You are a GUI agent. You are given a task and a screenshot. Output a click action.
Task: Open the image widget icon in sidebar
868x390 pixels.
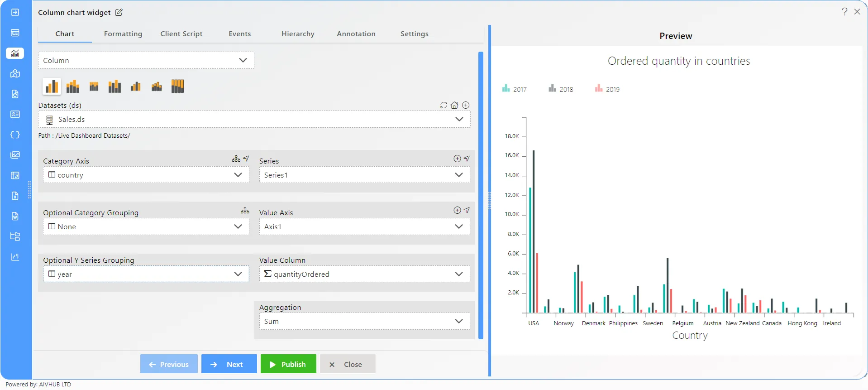click(x=15, y=155)
